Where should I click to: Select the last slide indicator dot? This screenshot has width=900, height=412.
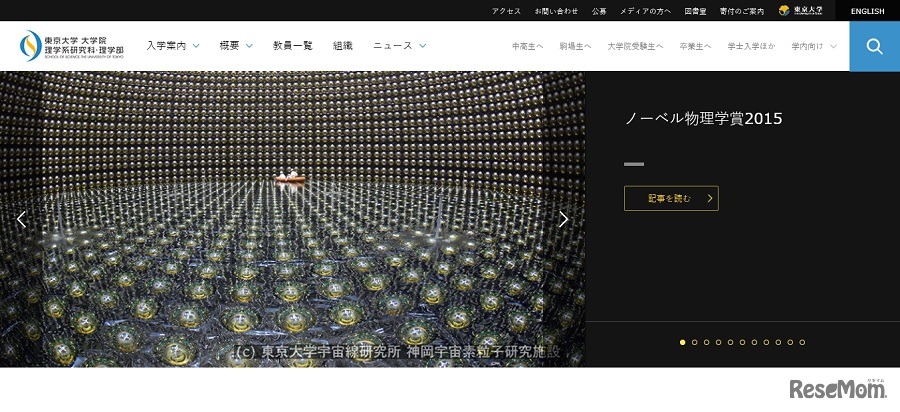point(802,343)
